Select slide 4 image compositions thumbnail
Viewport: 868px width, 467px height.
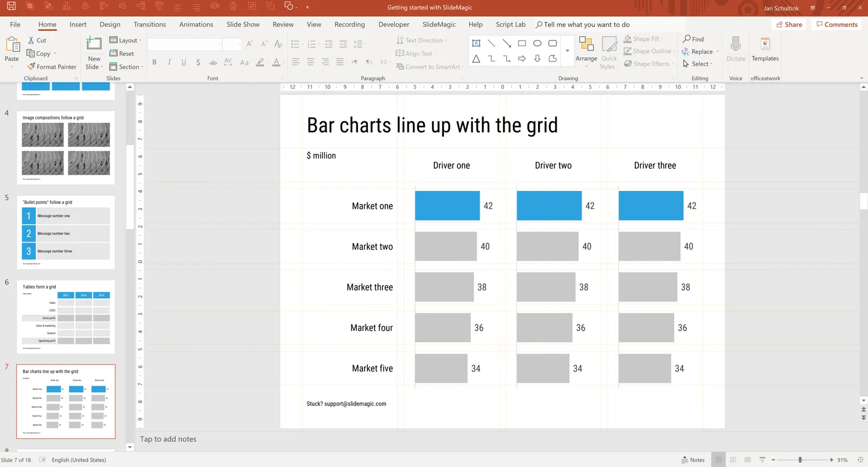[66, 148]
